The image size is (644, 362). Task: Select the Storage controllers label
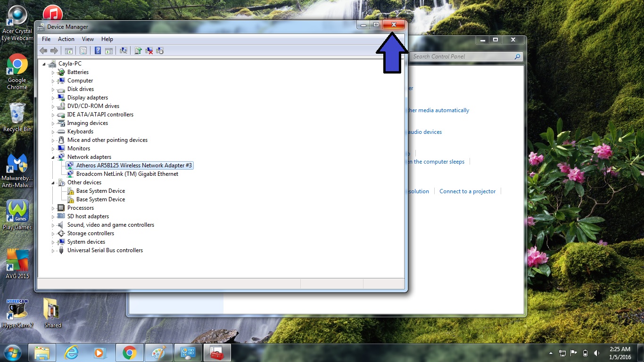91,233
